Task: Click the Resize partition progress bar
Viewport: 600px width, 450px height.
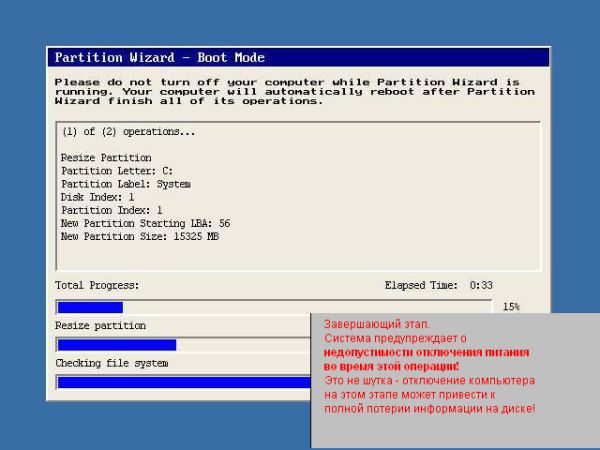Action: tap(183, 345)
